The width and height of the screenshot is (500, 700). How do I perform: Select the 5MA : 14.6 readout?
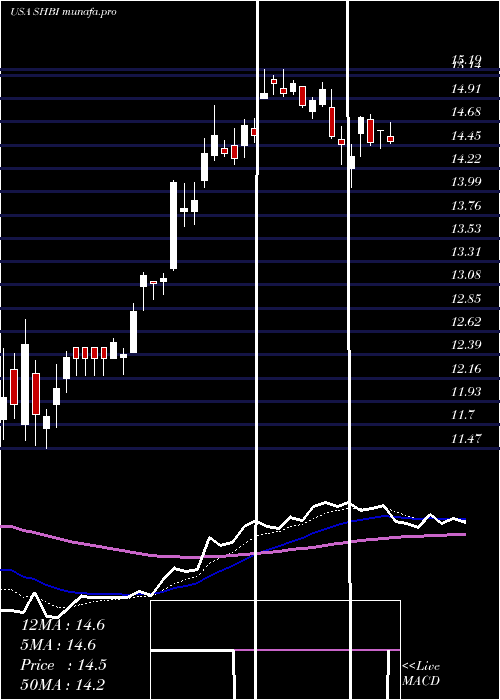pyautogui.click(x=58, y=645)
